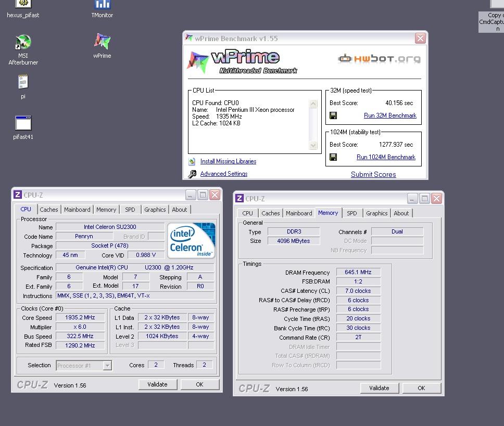Click CPU List scrollbar down arrow
504x426 pixels.
pyautogui.click(x=313, y=146)
